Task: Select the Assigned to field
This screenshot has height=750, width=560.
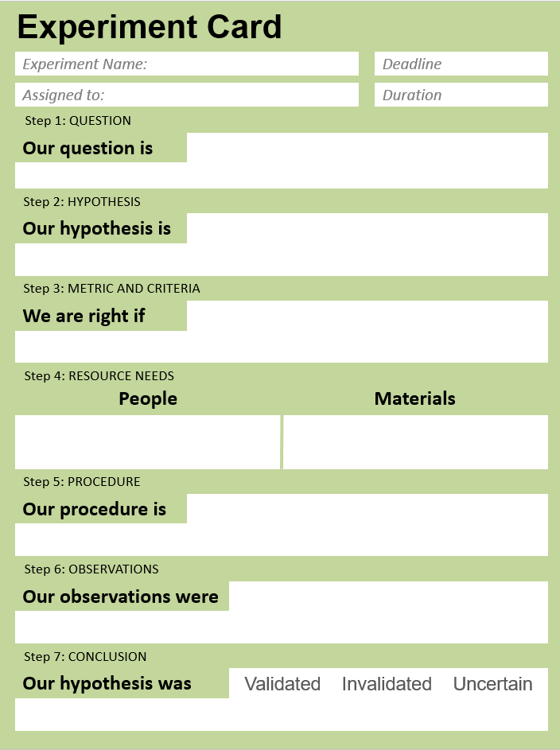Action: coord(186,95)
